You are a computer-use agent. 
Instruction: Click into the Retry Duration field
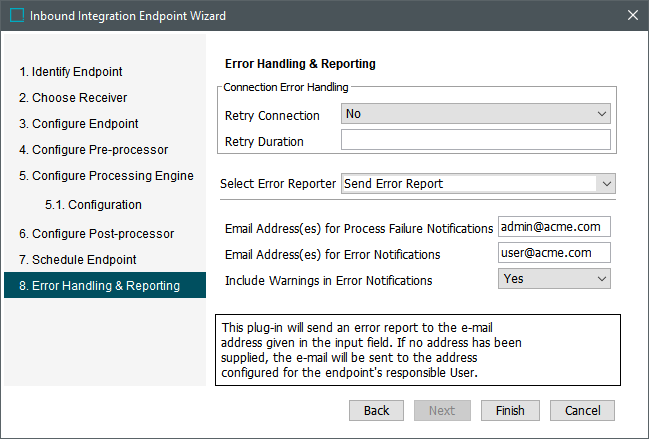tap(475, 140)
